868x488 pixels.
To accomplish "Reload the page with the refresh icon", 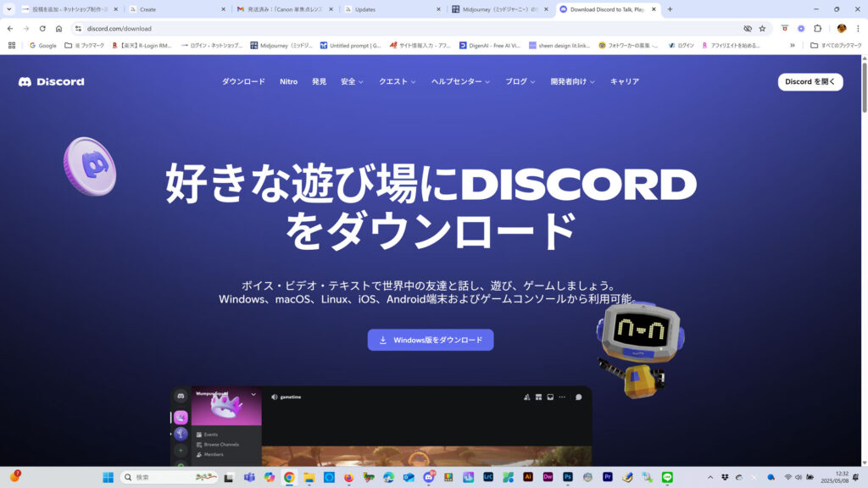I will point(42,29).
